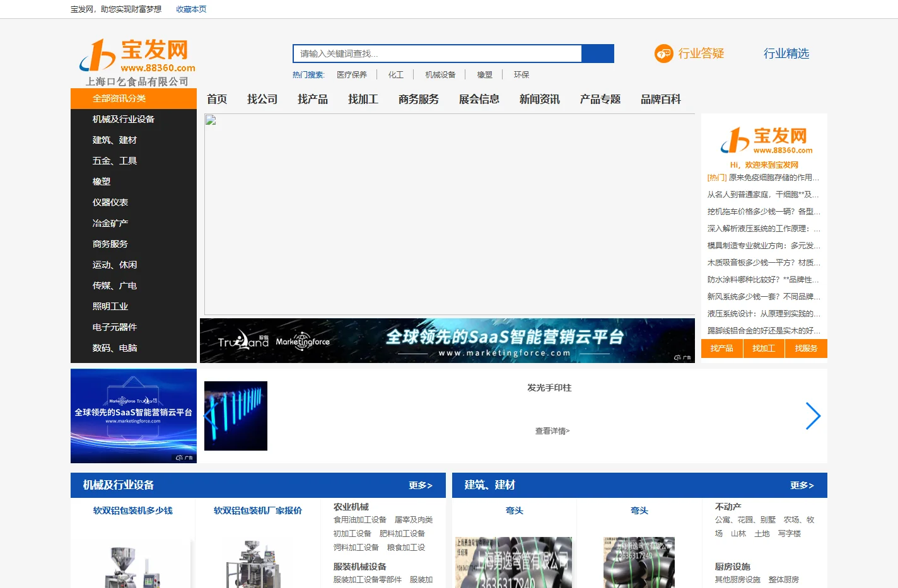Open 新闻资讯 navigation item
This screenshot has width=898, height=588.
[x=540, y=99]
